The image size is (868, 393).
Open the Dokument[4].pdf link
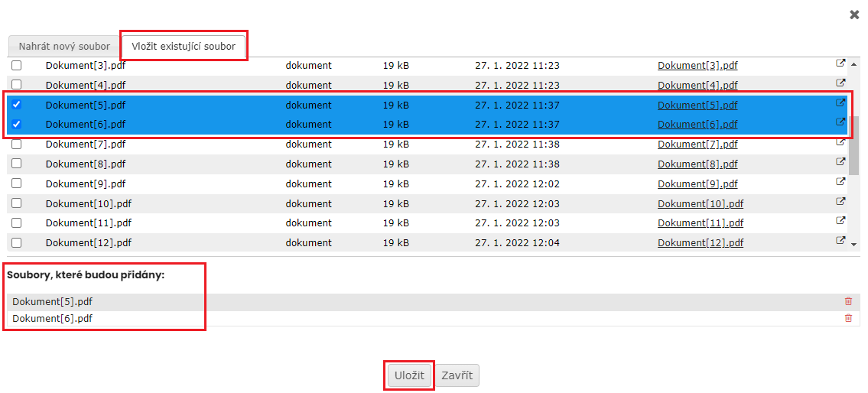[x=697, y=86]
